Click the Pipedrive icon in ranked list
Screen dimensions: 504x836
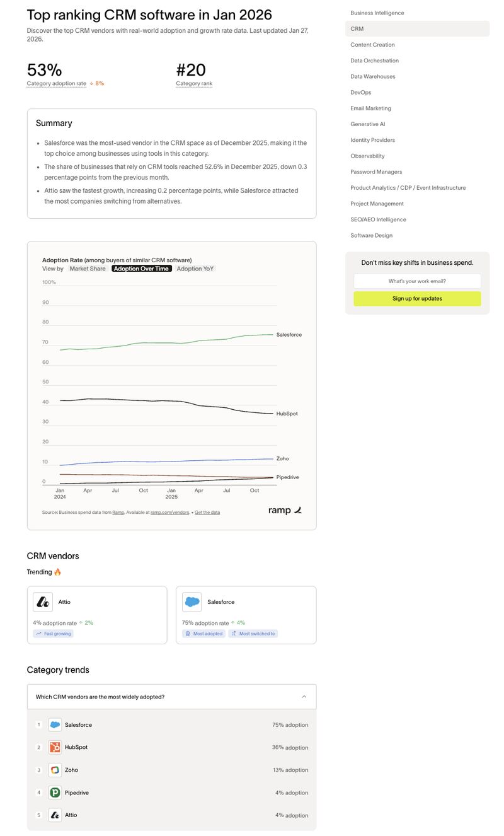(x=55, y=792)
